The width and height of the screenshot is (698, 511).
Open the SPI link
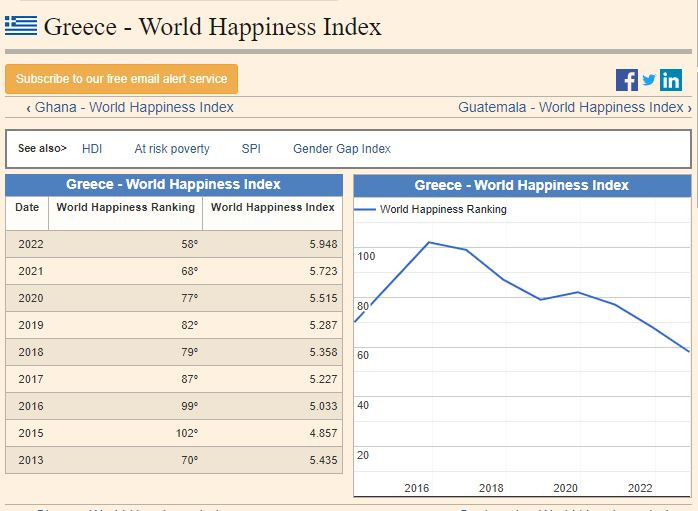pos(251,149)
